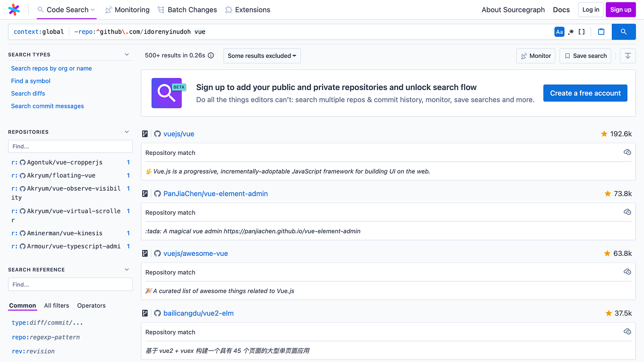Viewport: 644px width, 362px height.
Task: Open the Code Search dropdown
Action: (x=66, y=9)
